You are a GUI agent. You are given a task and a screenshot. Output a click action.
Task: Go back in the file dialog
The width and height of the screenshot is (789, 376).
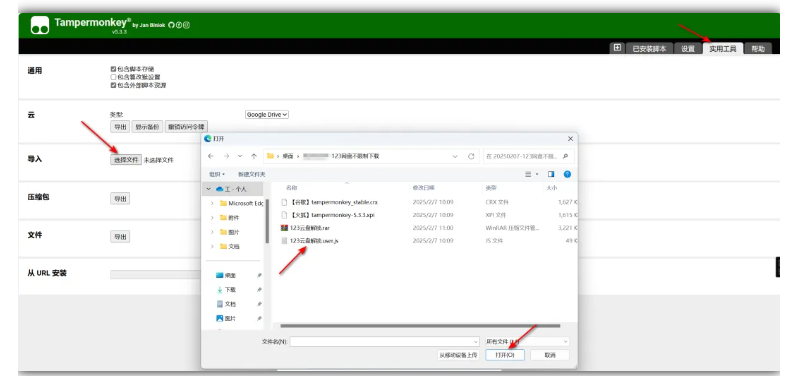(211, 157)
